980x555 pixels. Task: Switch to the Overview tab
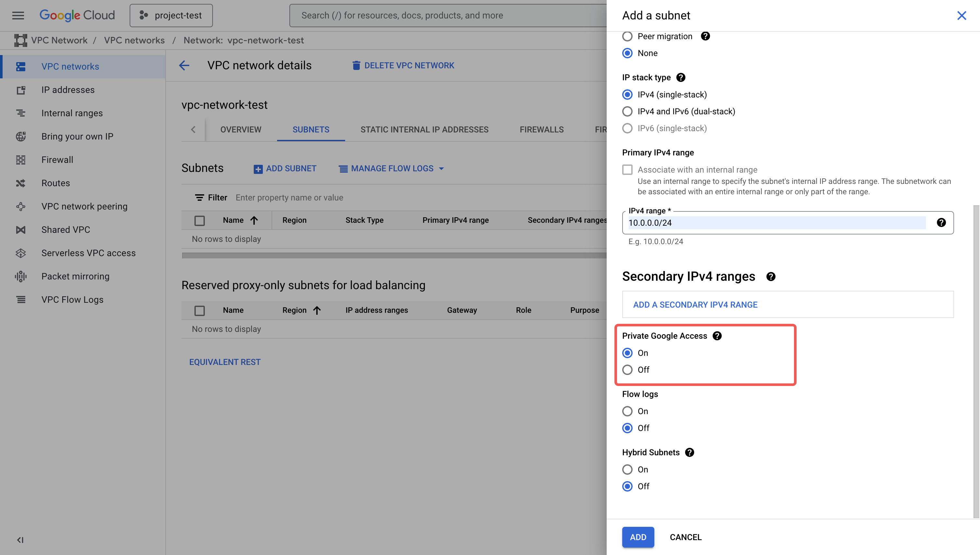pyautogui.click(x=240, y=130)
